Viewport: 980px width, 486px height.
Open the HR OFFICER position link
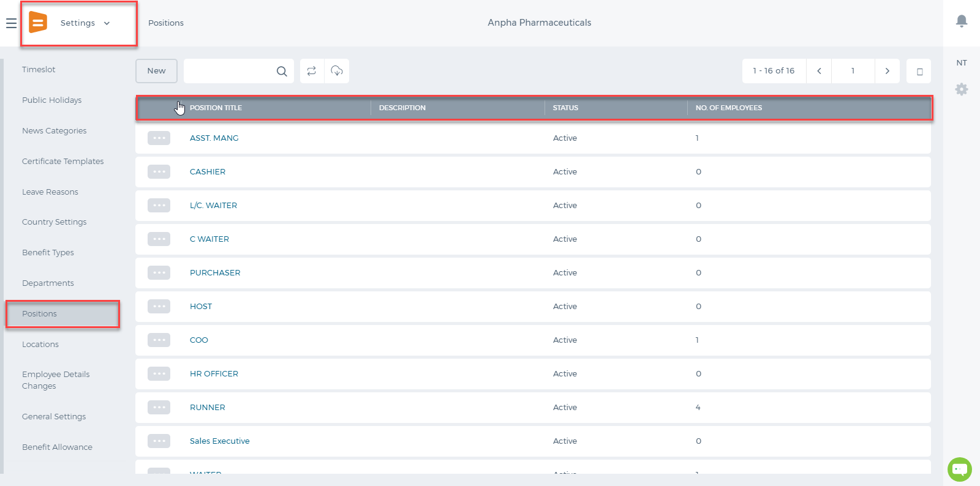(214, 374)
